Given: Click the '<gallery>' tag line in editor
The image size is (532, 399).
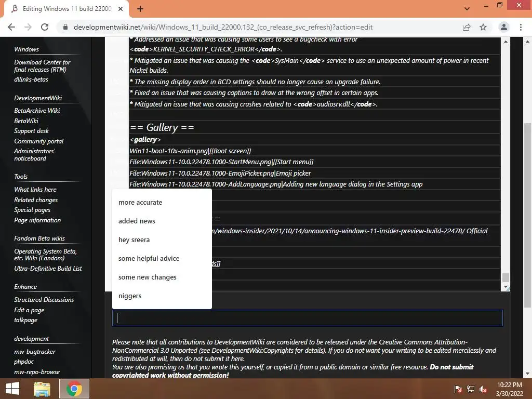Looking at the screenshot, I should (145, 139).
